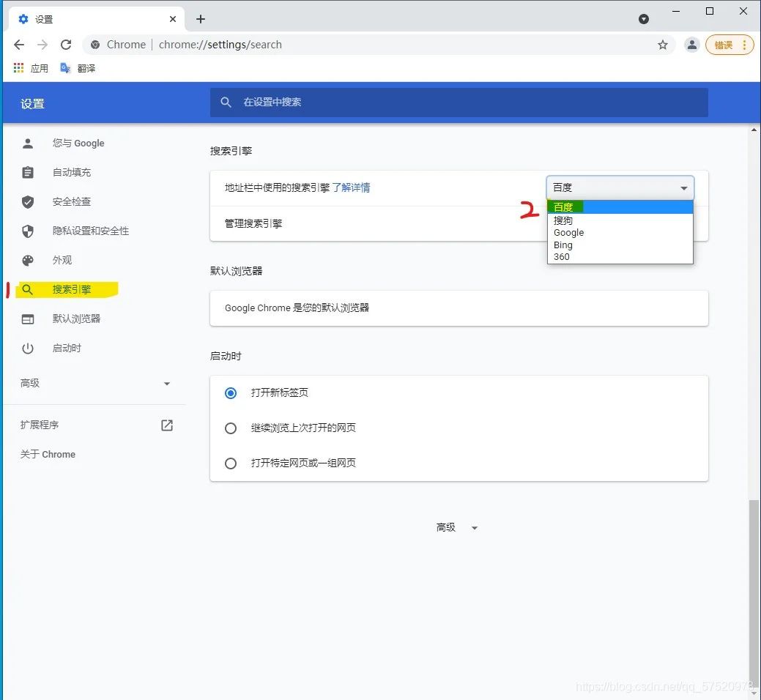Image resolution: width=761 pixels, height=700 pixels.
Task: Click the site info Chrome icon in address bar
Action: [95, 45]
